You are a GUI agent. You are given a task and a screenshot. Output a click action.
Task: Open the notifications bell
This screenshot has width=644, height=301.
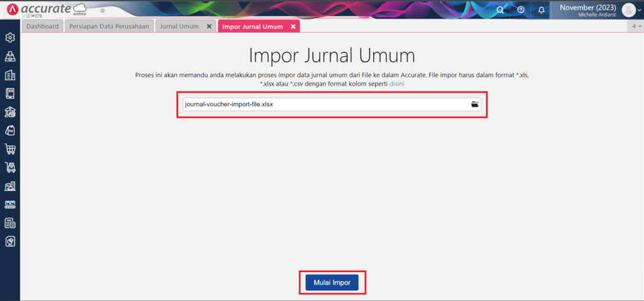tap(541, 10)
